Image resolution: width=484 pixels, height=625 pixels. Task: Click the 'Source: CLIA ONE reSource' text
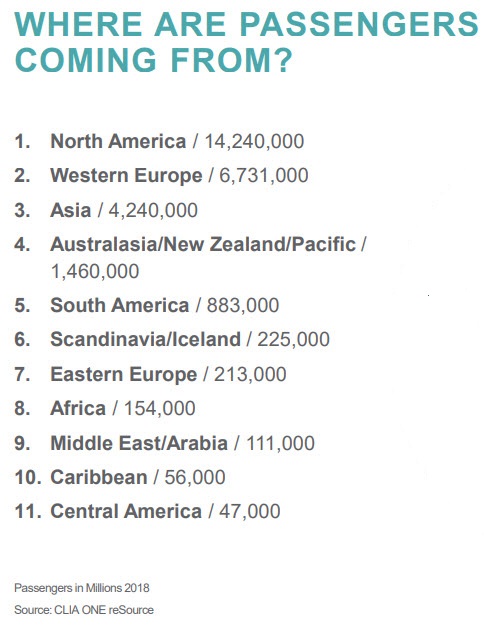84,610
